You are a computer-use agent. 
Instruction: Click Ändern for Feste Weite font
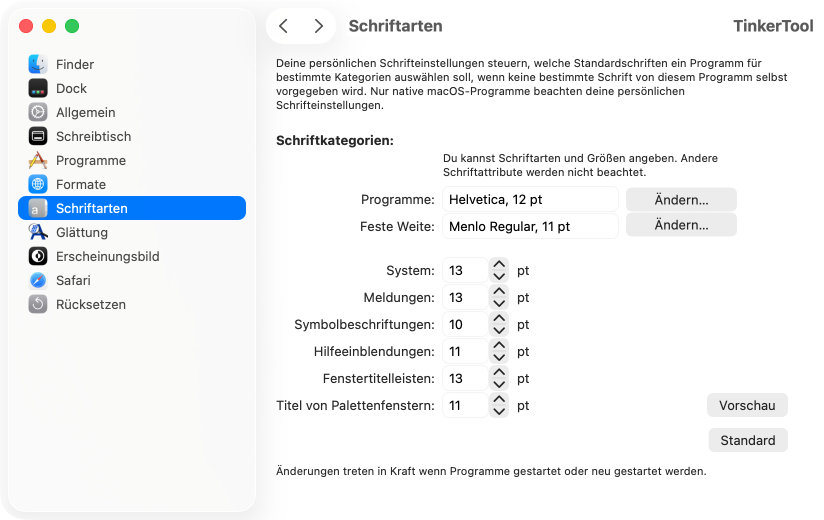(681, 225)
